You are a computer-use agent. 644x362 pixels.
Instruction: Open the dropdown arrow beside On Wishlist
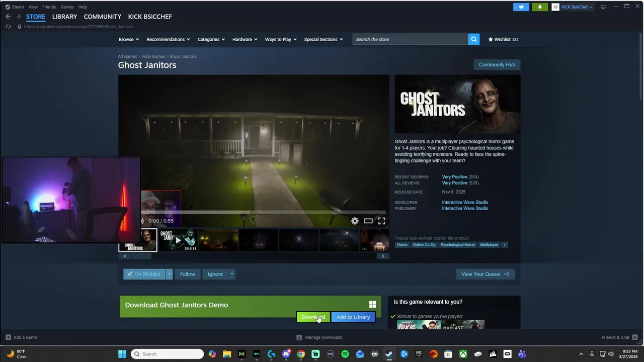[169, 274]
